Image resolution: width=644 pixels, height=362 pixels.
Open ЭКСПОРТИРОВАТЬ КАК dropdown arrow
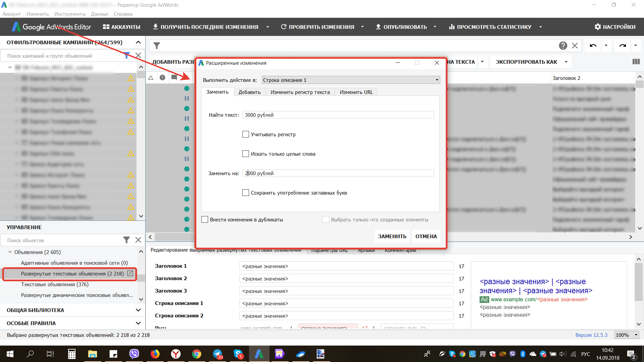tap(566, 62)
